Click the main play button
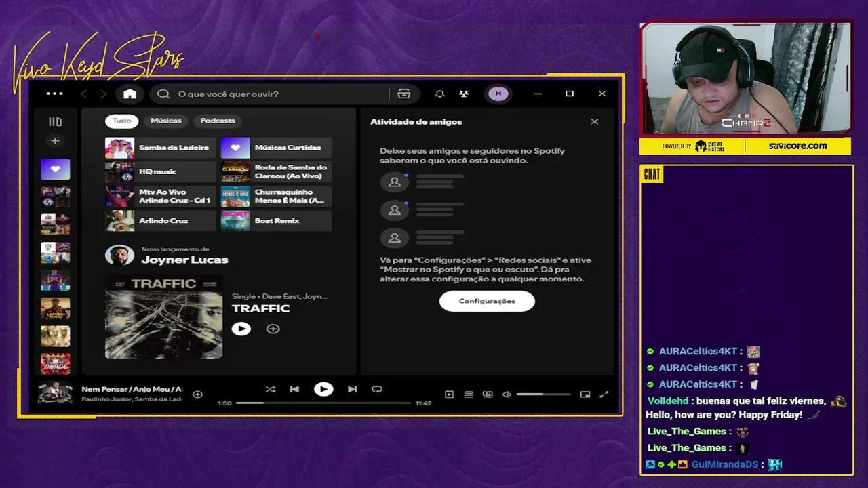This screenshot has height=488, width=868. coord(323,389)
